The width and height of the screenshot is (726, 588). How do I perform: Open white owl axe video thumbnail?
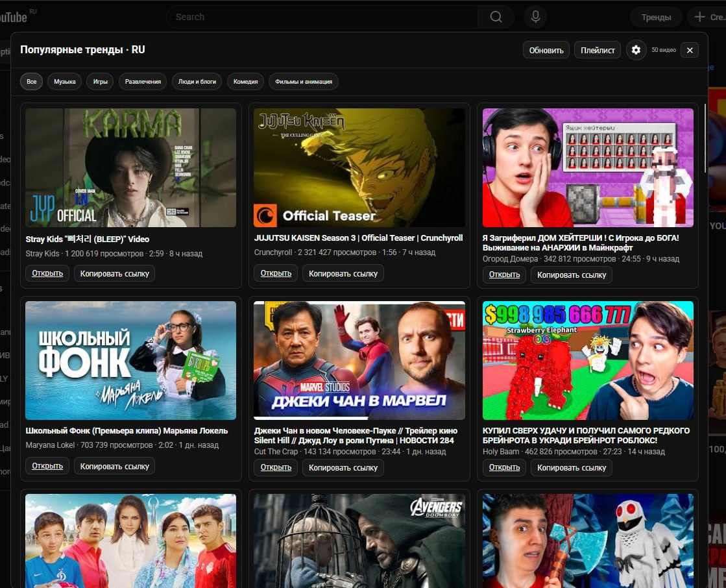pos(588,541)
